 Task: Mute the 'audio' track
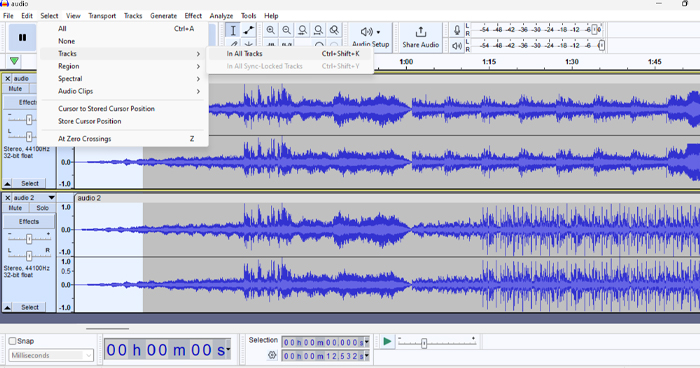(x=15, y=89)
